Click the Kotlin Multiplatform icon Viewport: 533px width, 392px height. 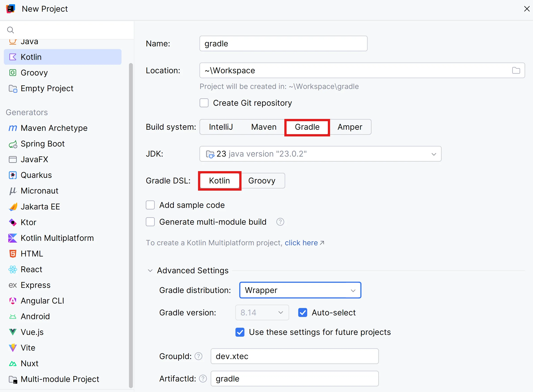pos(13,238)
